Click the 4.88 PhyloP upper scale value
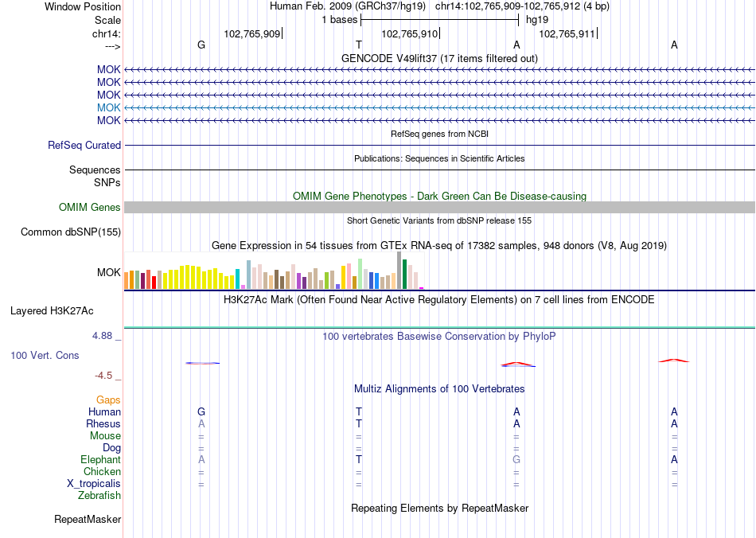Image resolution: width=756 pixels, height=538 pixels. point(102,336)
